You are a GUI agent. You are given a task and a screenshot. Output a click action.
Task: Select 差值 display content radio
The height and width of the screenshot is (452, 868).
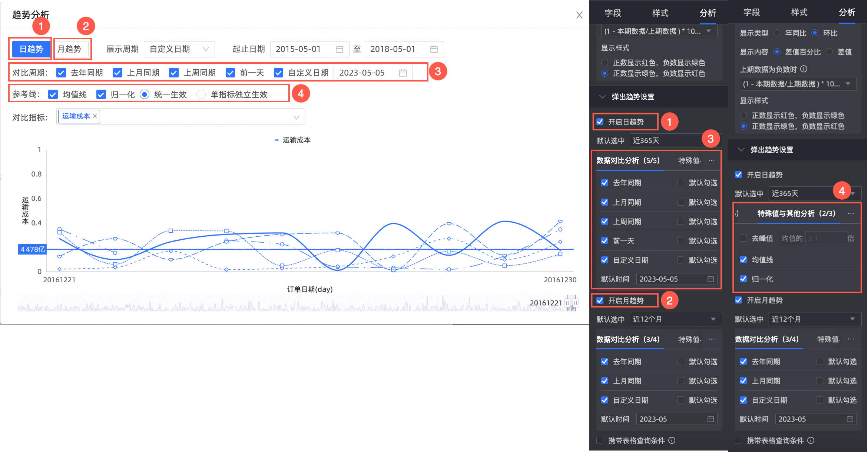point(829,52)
